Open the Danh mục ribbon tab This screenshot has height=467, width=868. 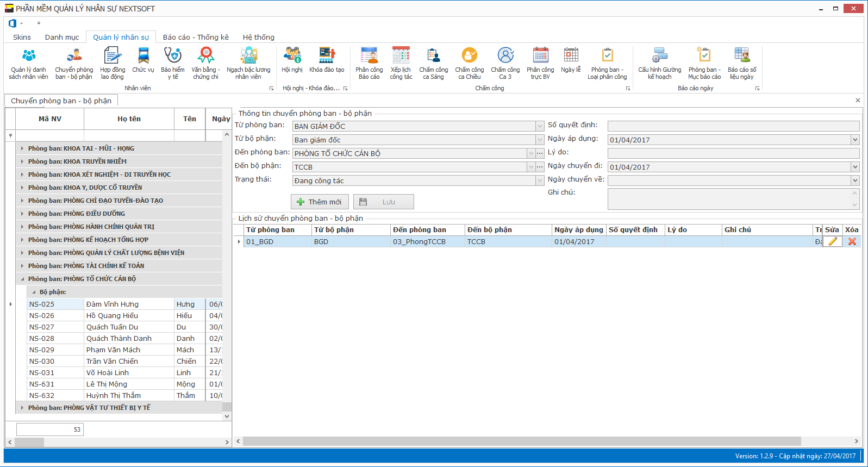coord(62,37)
